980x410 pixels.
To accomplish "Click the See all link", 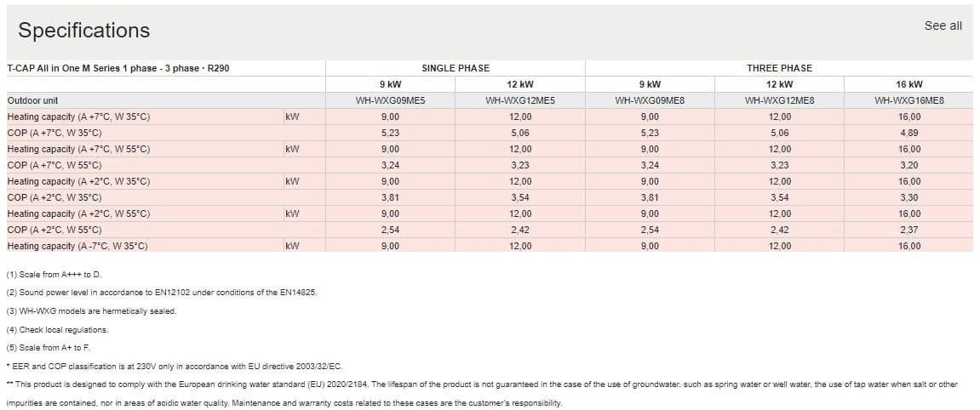I will coord(943,26).
